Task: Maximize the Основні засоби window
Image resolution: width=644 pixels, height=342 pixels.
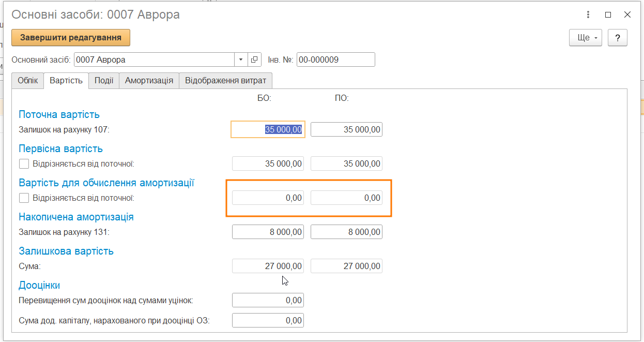Action: pyautogui.click(x=608, y=15)
